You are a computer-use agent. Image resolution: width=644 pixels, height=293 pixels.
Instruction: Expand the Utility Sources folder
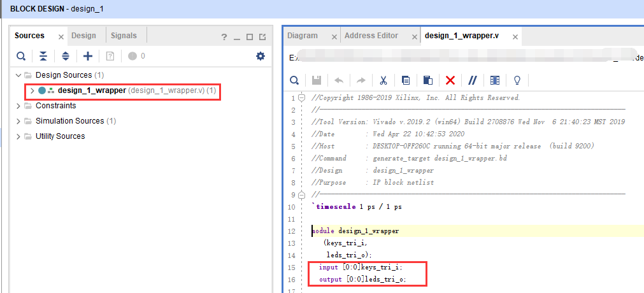(x=18, y=136)
